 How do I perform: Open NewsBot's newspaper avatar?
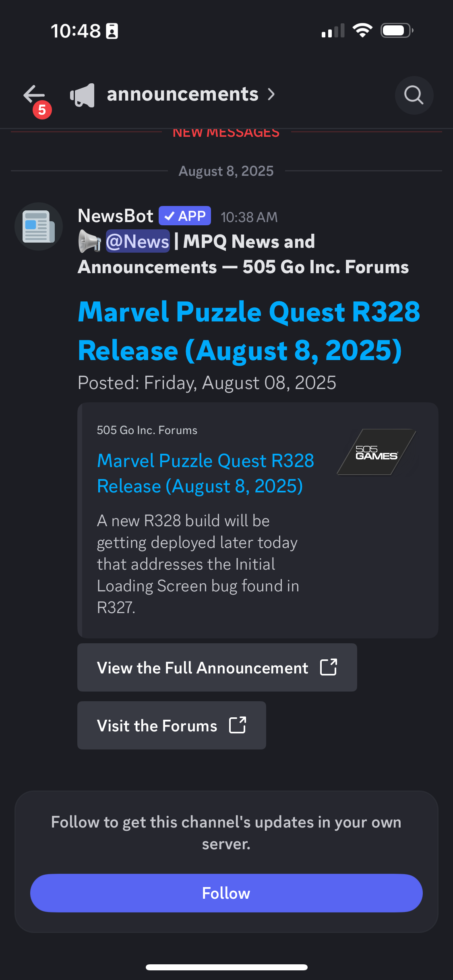39,226
